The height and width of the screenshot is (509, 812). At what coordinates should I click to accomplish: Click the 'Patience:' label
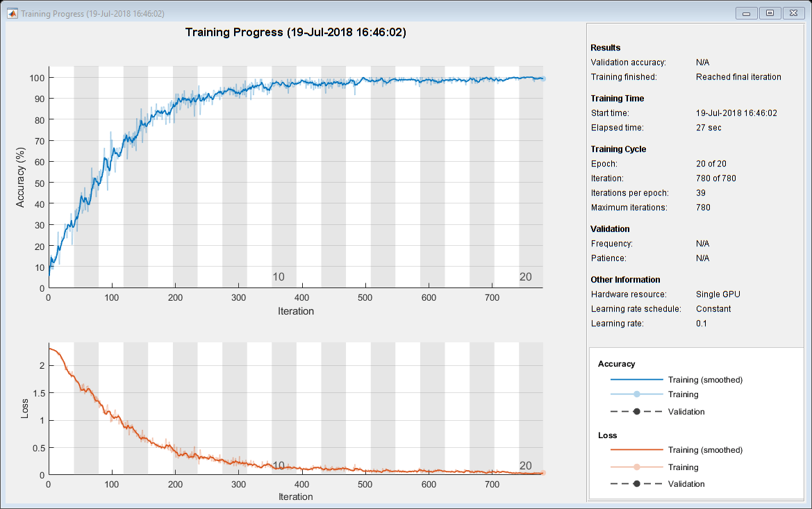[x=608, y=258]
